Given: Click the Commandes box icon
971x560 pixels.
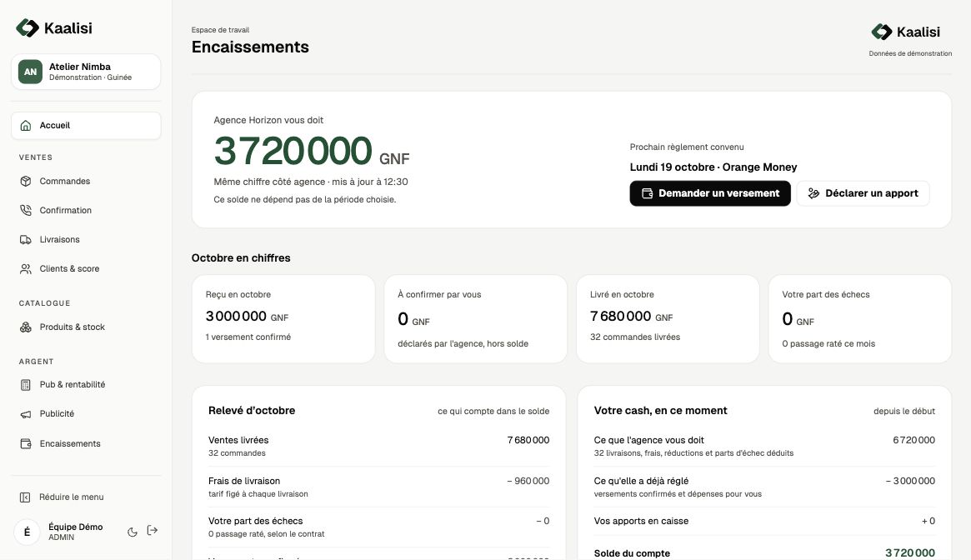Looking at the screenshot, I should (x=25, y=182).
